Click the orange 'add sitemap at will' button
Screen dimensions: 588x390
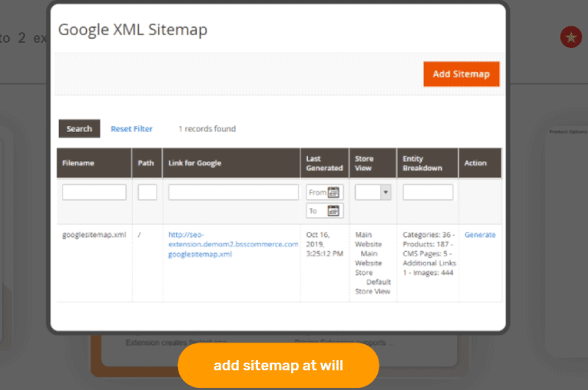click(x=279, y=365)
